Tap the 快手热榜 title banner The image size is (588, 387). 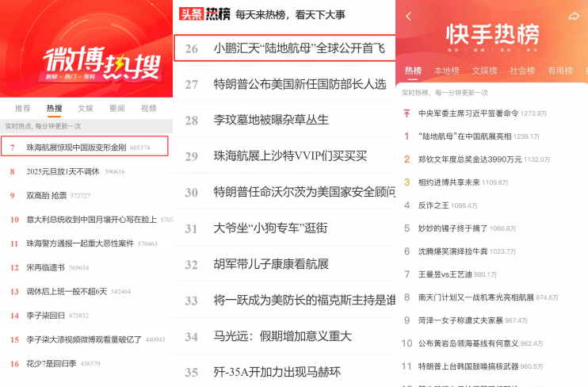click(492, 35)
